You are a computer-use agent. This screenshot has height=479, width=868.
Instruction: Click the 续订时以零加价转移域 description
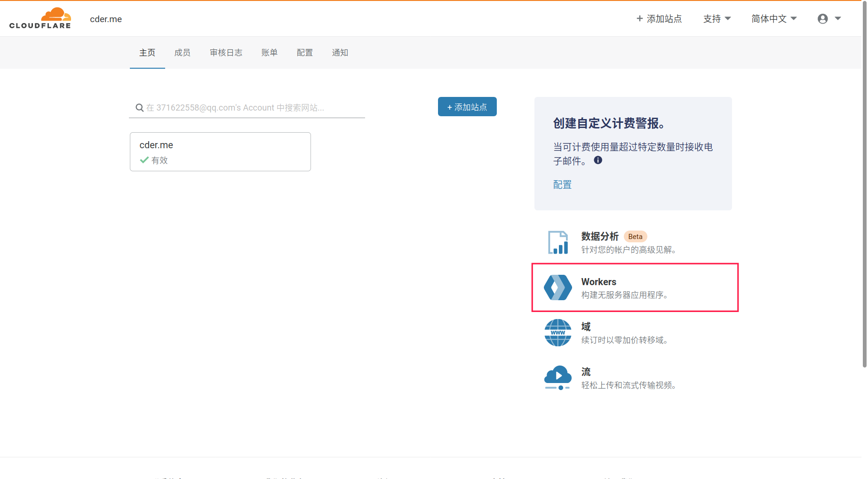click(x=625, y=340)
